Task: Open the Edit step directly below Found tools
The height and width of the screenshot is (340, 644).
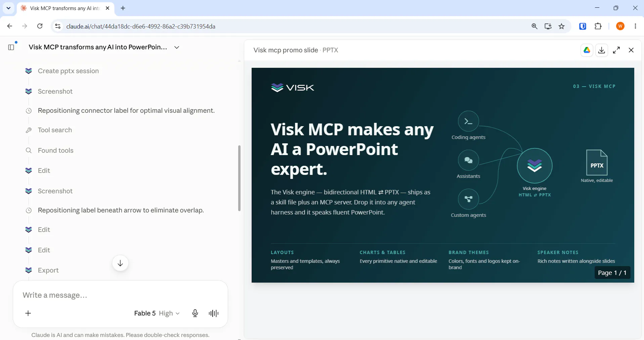Action: (44, 171)
